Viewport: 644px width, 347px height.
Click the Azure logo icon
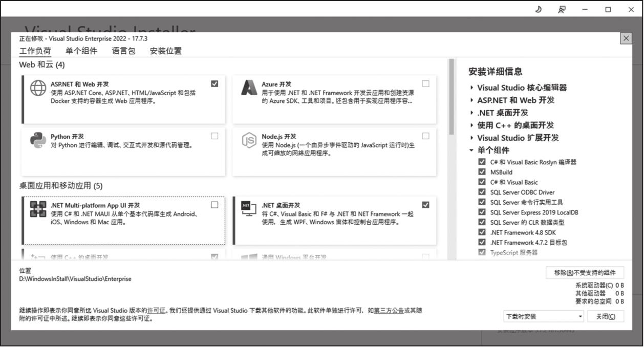[x=249, y=88]
